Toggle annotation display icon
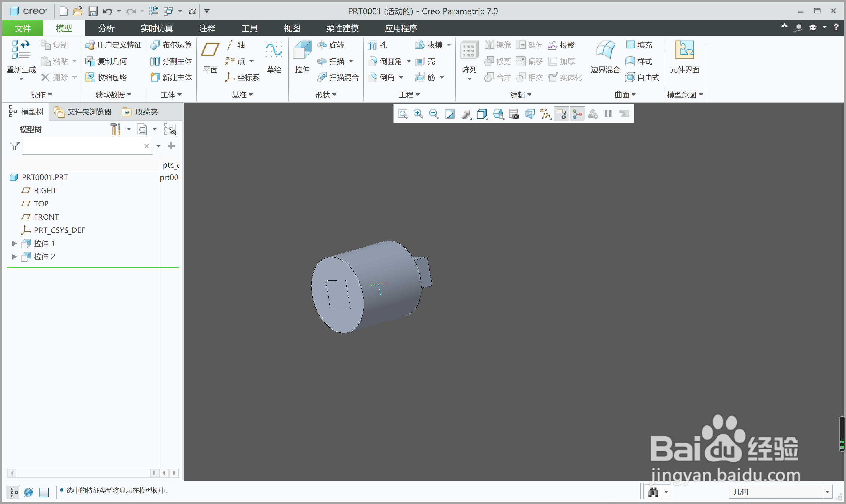This screenshot has height=504, width=846. [x=562, y=114]
